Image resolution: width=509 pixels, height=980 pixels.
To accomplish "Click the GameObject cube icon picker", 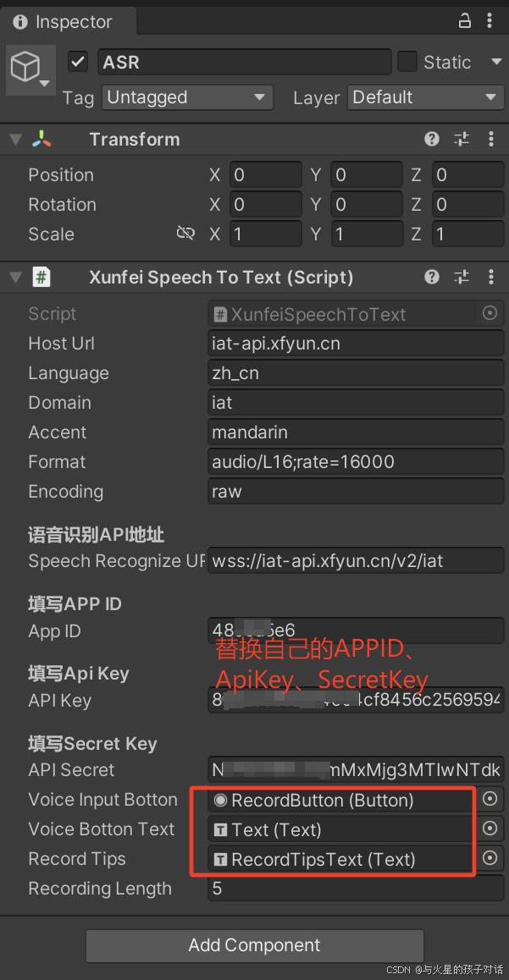I will pos(30,70).
